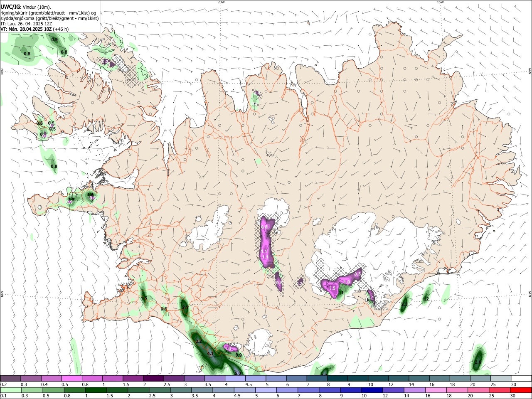Viewport: 532px width, 399px height.
Task: Click the white snow swatch after 30
Action: (521, 378)
